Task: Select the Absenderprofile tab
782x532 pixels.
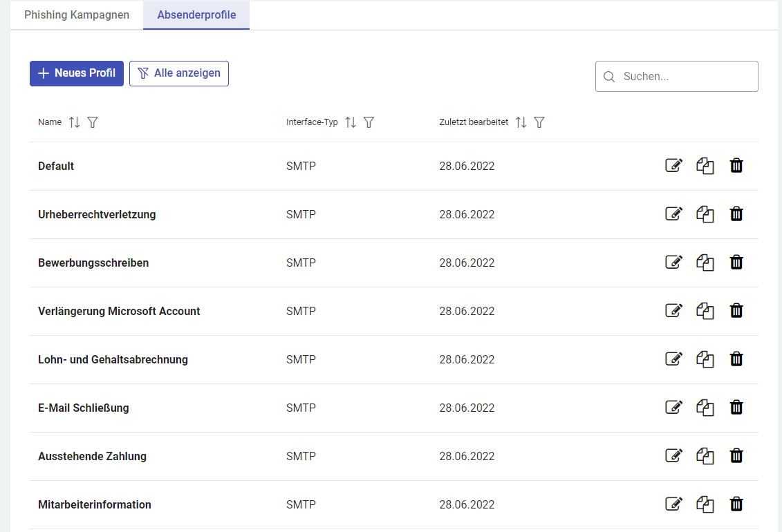Action: click(196, 15)
